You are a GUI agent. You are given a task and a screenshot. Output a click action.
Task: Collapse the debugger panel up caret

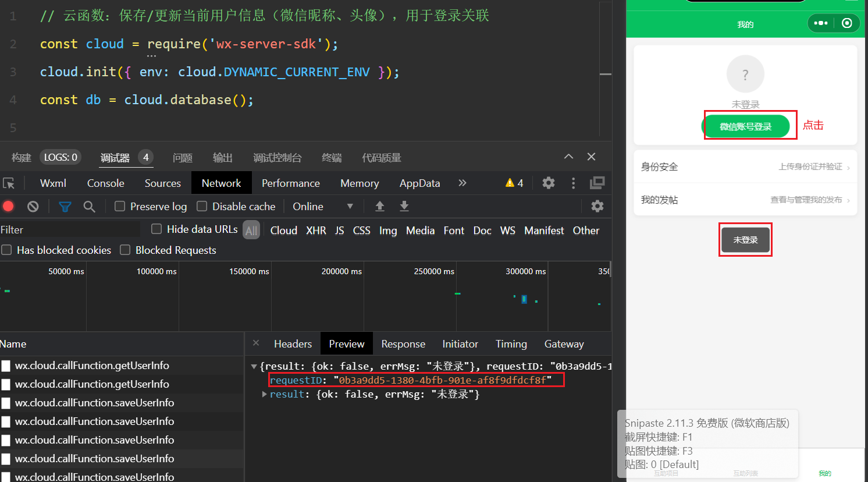click(568, 157)
